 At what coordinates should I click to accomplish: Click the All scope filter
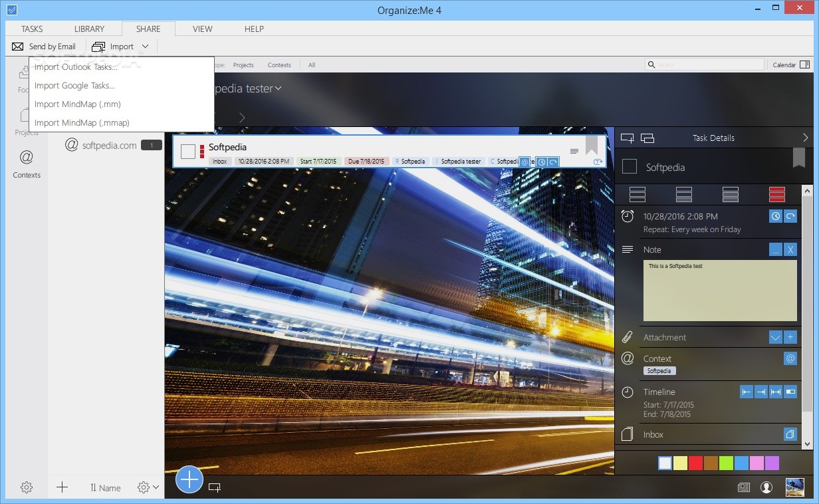point(312,65)
